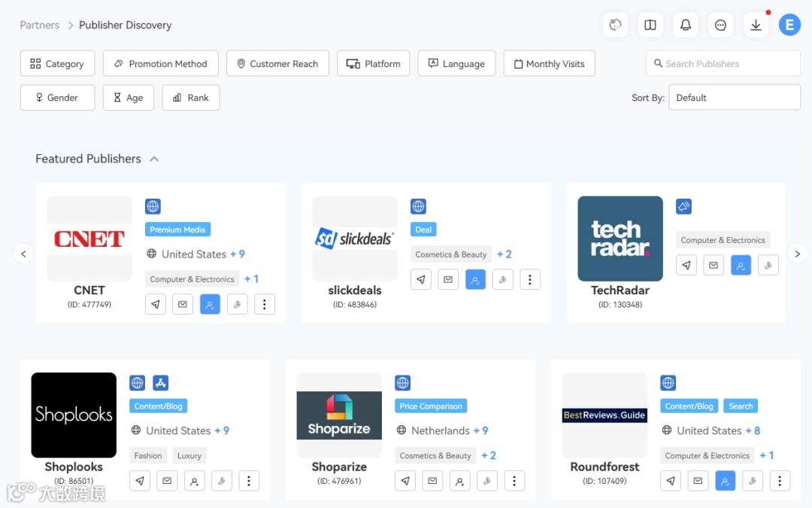Open the user avatar E menu
The width and height of the screenshot is (812, 508).
click(789, 25)
